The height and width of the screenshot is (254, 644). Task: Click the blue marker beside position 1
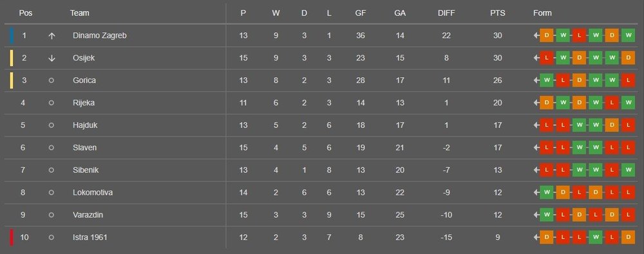(12, 36)
